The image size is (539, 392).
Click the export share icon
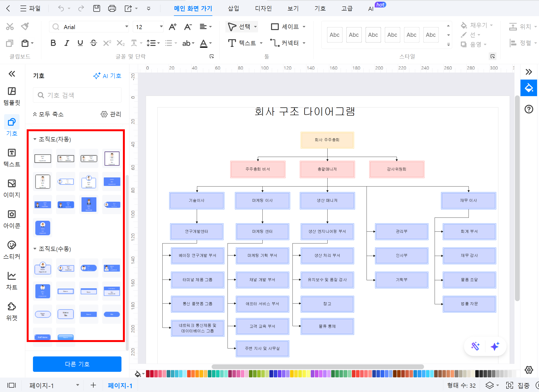(x=128, y=9)
